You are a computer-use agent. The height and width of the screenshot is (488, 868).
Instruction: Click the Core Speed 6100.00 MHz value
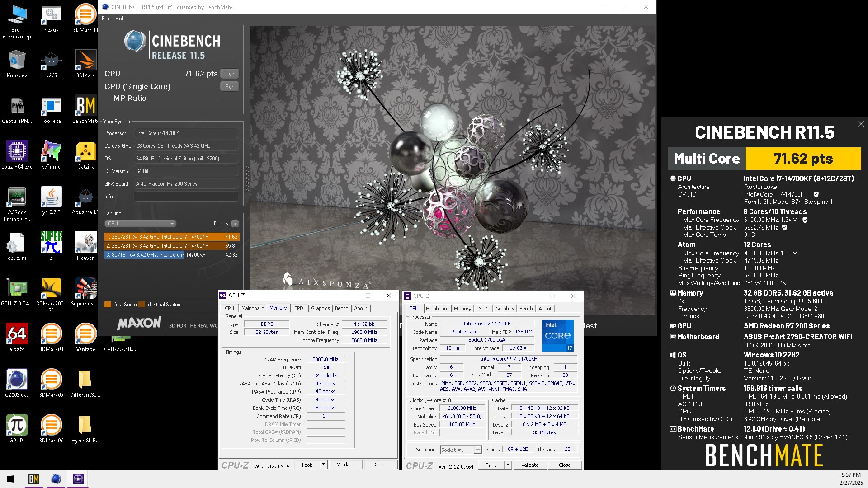pyautogui.click(x=462, y=408)
